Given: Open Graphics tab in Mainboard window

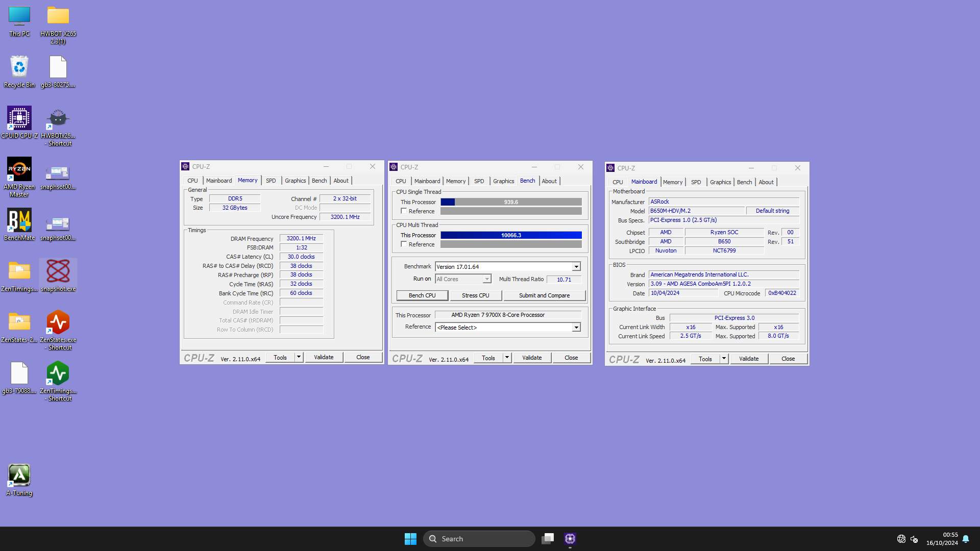Looking at the screenshot, I should point(720,182).
